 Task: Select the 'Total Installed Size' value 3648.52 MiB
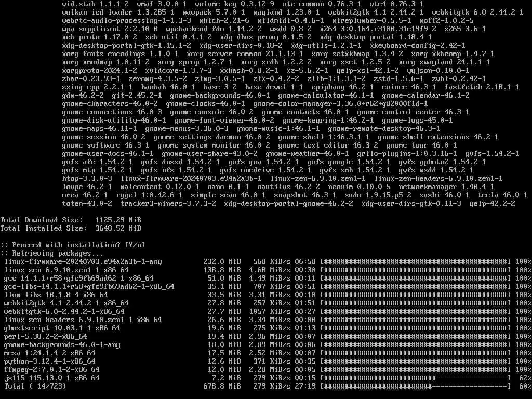pyautogui.click(x=118, y=229)
